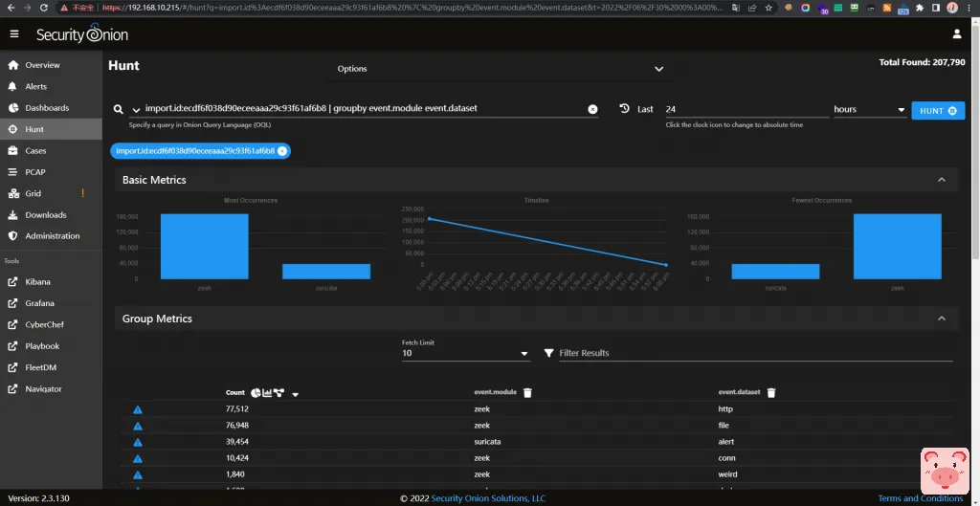Click the hamburger menu icon
Image resolution: width=980 pixels, height=506 pixels.
point(14,34)
